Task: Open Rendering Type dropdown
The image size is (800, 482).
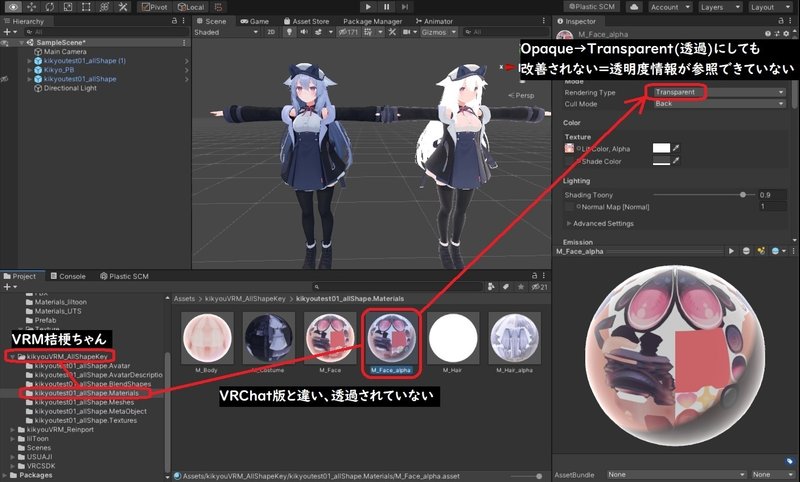Action: (x=719, y=92)
